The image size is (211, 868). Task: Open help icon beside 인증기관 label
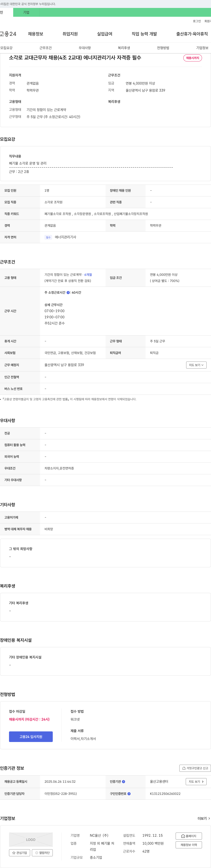(x=123, y=782)
